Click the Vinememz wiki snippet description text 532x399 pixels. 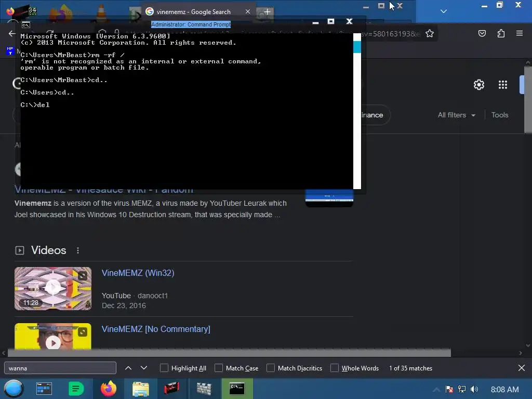pos(150,209)
